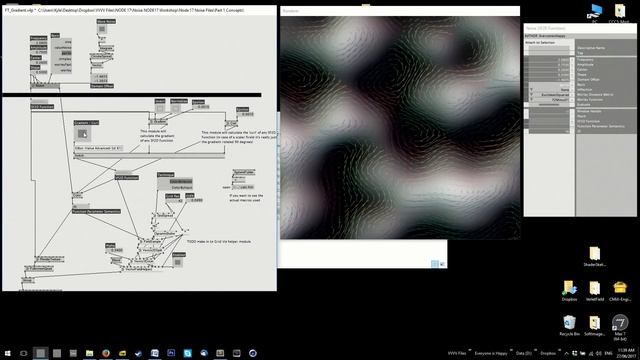Choose 'sine' in the Basis list
Screen dimensions: 640x360
(x=68, y=42)
